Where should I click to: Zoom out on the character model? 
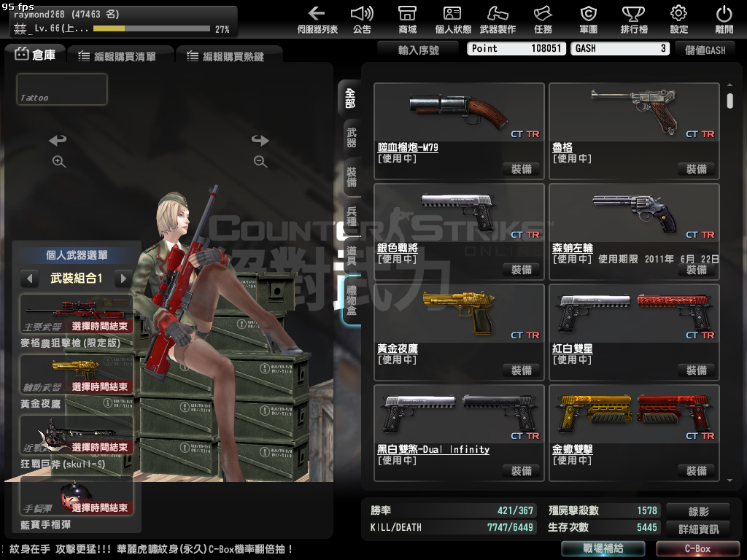pos(260,161)
